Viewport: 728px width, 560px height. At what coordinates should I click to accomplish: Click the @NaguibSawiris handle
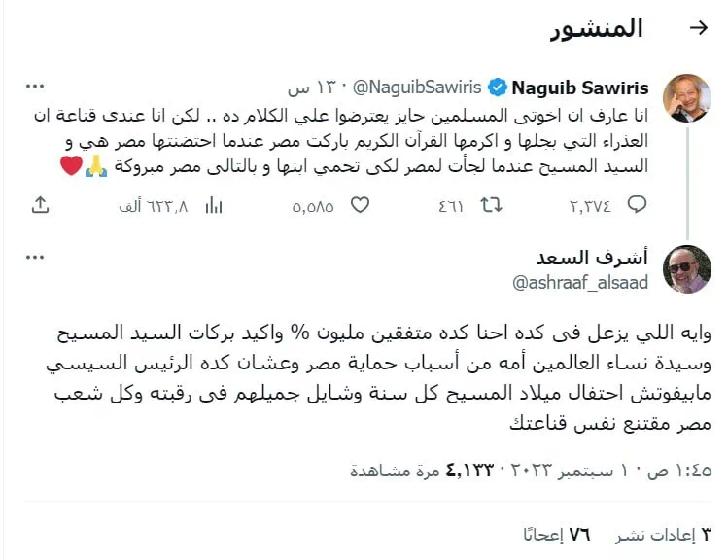tap(417, 87)
